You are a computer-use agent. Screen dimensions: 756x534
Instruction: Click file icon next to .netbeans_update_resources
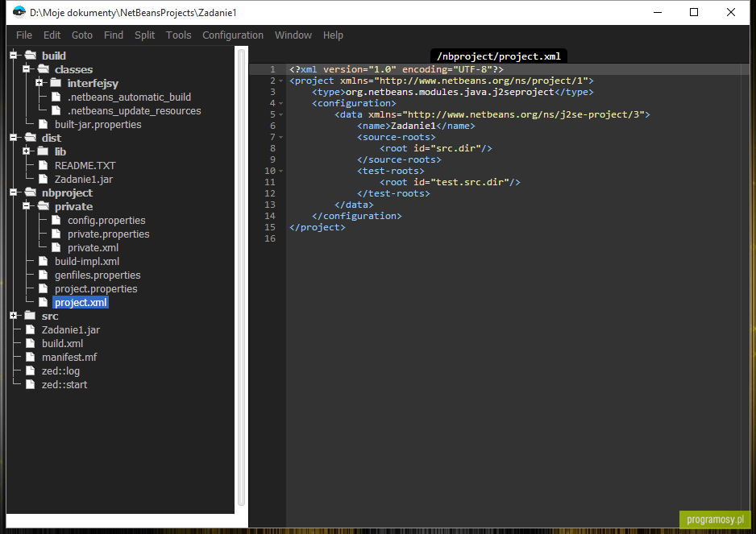pos(56,110)
